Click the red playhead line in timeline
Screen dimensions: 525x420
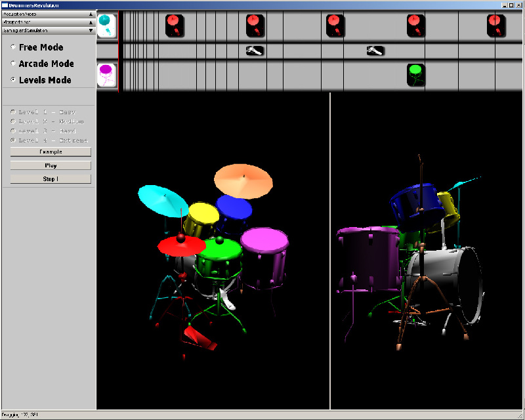(x=118, y=51)
